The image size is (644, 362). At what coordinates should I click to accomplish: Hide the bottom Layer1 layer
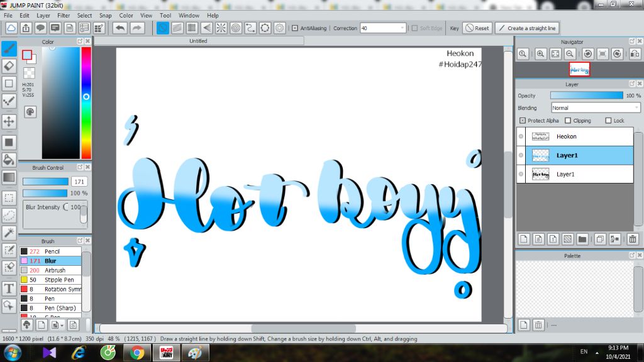click(x=521, y=174)
